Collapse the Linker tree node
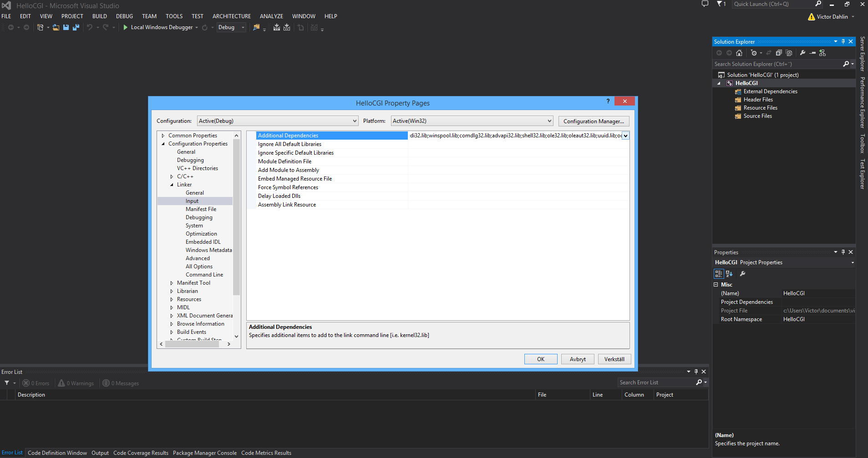Viewport: 868px width, 458px height. (172, 185)
